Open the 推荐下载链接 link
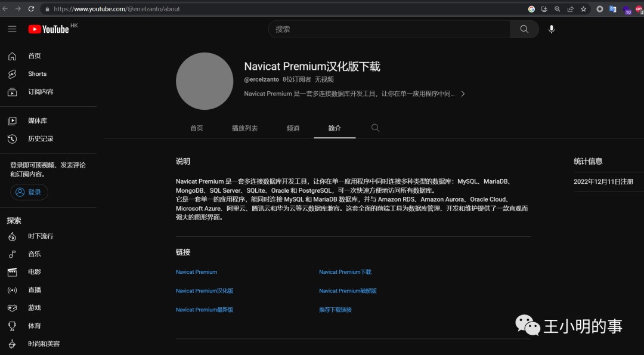The image size is (644, 355). [x=335, y=310]
